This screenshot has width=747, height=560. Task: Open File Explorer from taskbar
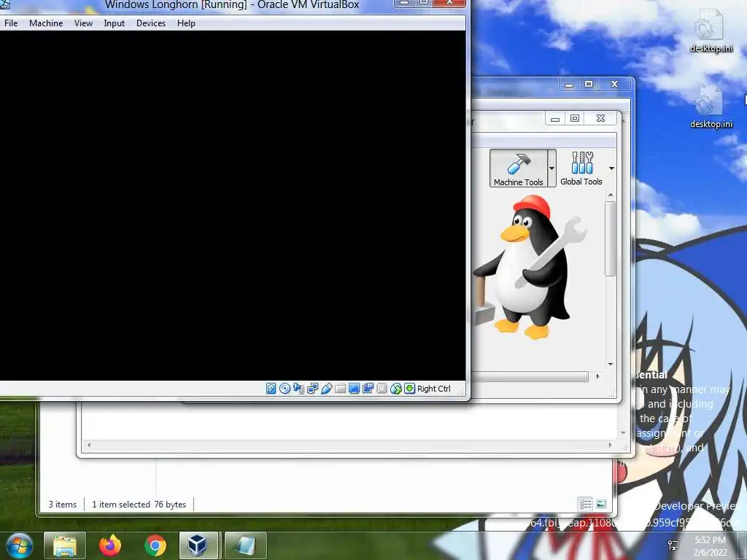65,545
